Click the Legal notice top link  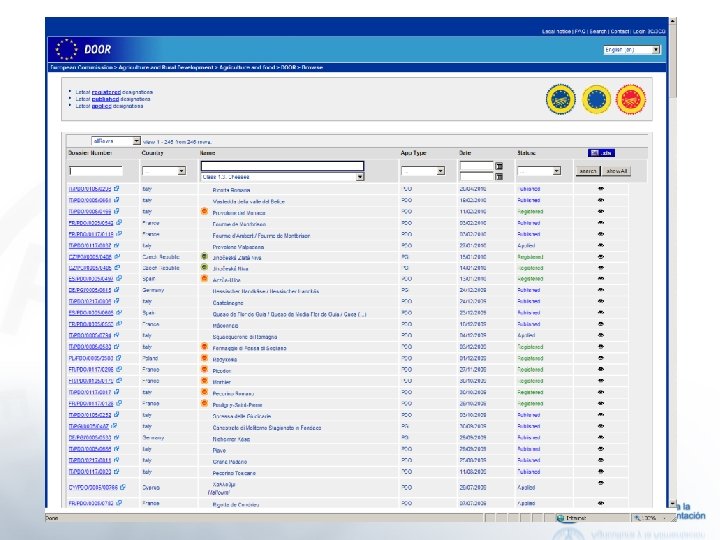tap(556, 31)
